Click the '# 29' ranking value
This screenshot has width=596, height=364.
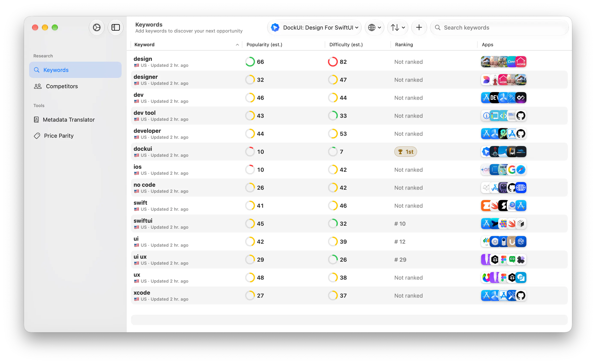(x=400, y=260)
